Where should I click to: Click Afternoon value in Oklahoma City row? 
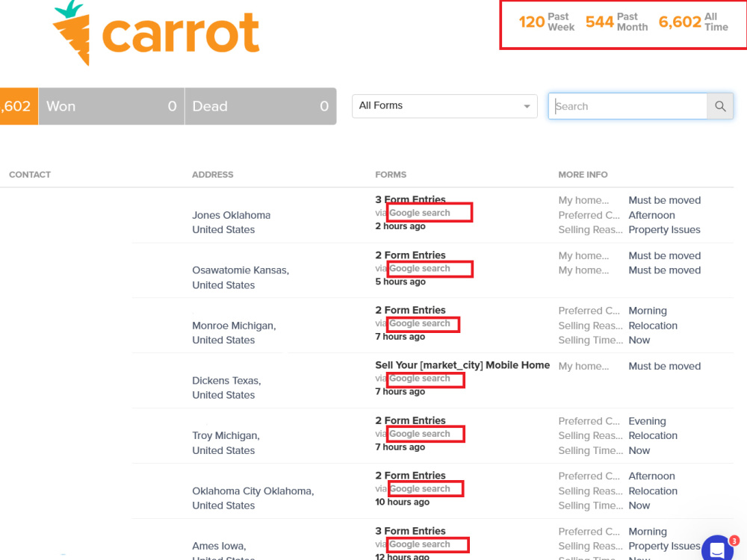[651, 476]
